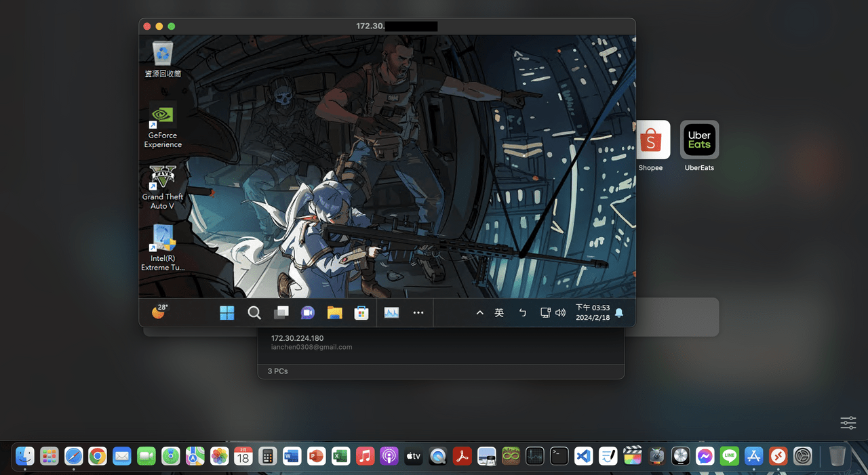Viewport: 868px width, 475px height.
Task: Expand the hidden system tray icons chevron
Action: (x=479, y=312)
